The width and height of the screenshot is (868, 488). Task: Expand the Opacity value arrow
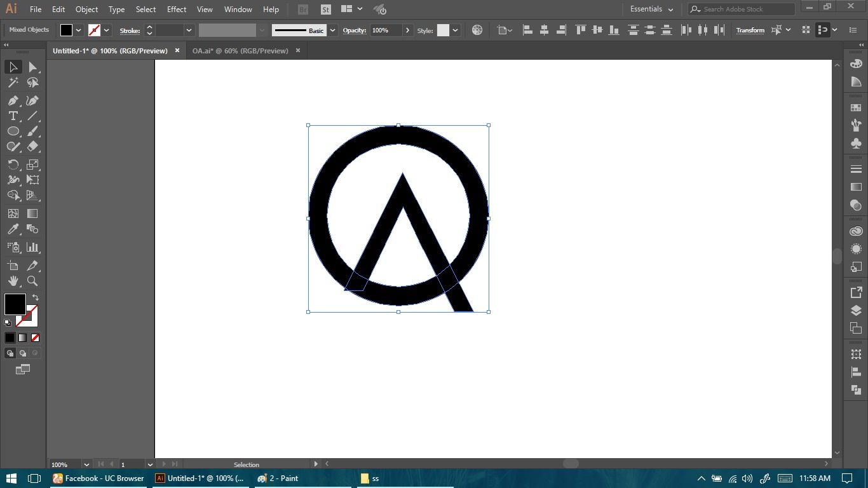pyautogui.click(x=407, y=30)
